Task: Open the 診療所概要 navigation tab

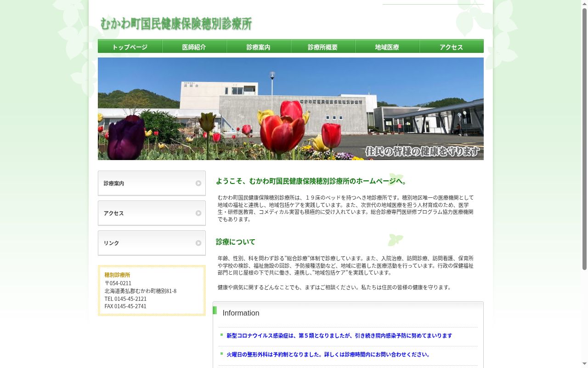Action: tap(323, 46)
